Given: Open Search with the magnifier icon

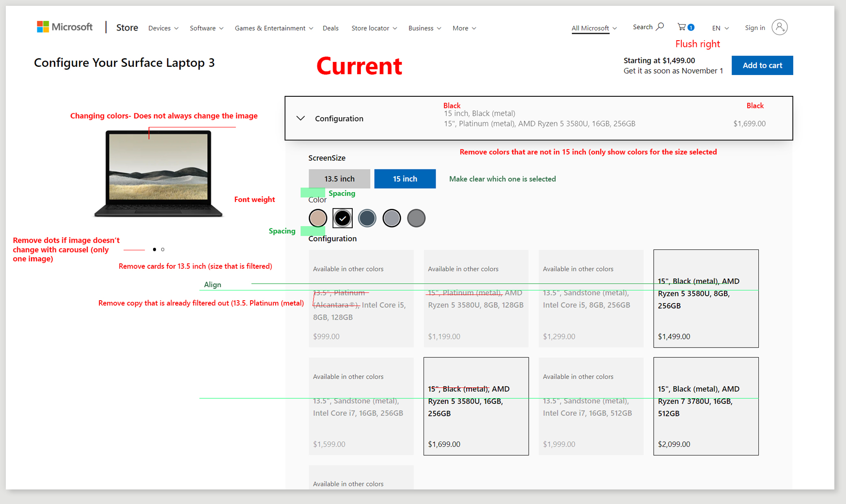Looking at the screenshot, I should pos(648,27).
